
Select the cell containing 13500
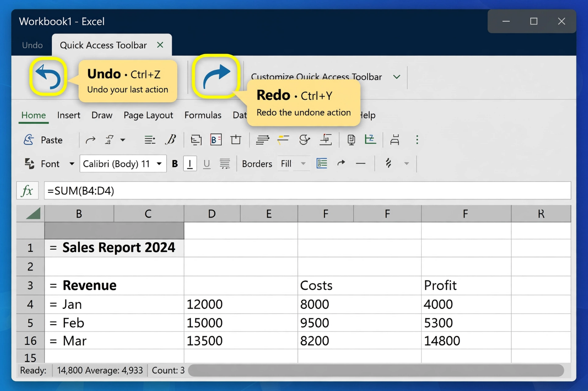(241, 341)
